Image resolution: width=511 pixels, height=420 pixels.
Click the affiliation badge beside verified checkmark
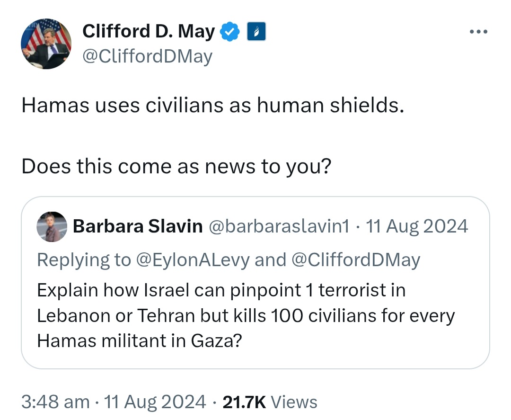256,31
